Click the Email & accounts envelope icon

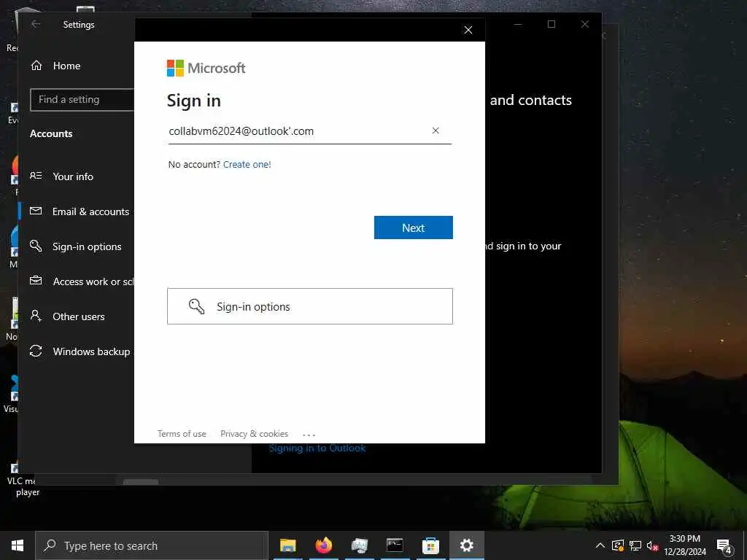point(36,211)
